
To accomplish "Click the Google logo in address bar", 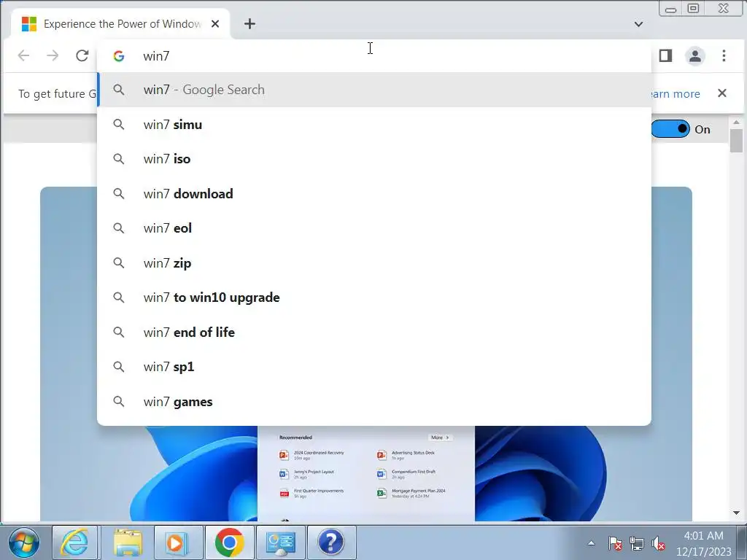I will click(x=119, y=56).
